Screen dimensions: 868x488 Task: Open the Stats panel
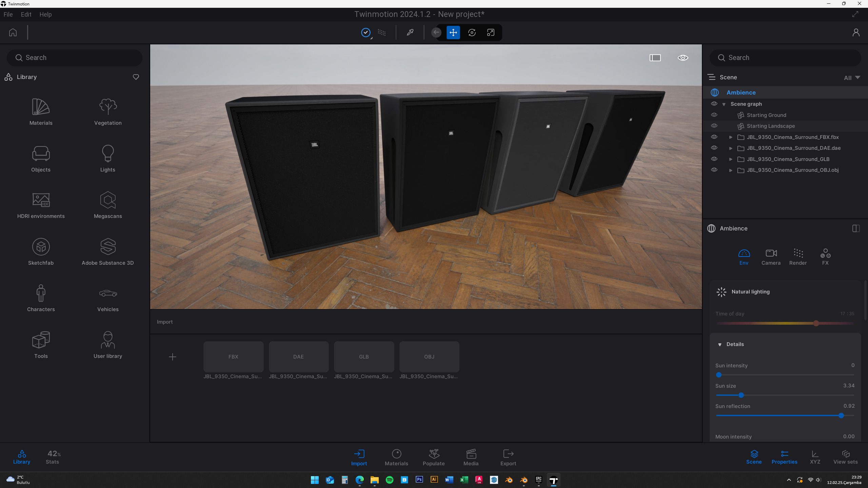point(53,457)
